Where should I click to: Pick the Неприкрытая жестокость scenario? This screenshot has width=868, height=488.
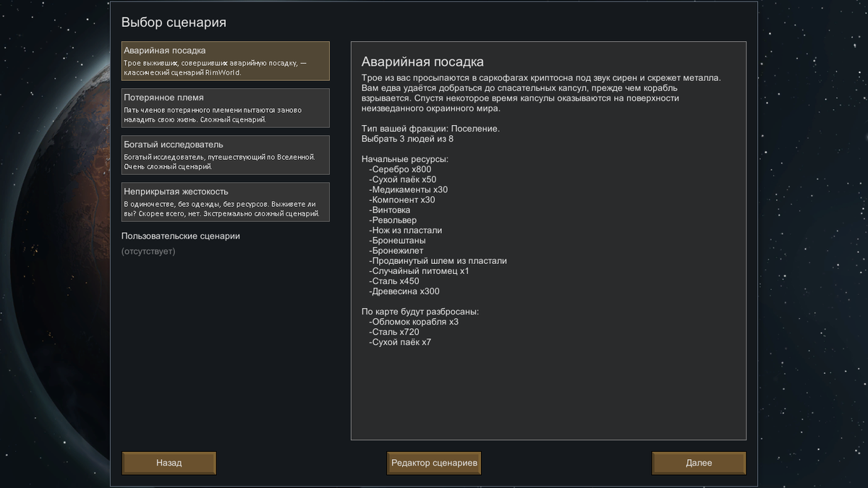(225, 202)
